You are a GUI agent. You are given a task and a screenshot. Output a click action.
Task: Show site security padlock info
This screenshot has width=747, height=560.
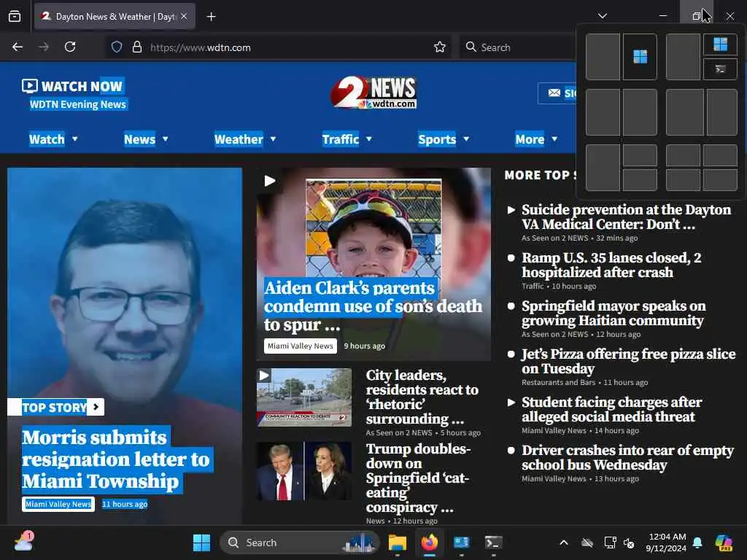(137, 47)
